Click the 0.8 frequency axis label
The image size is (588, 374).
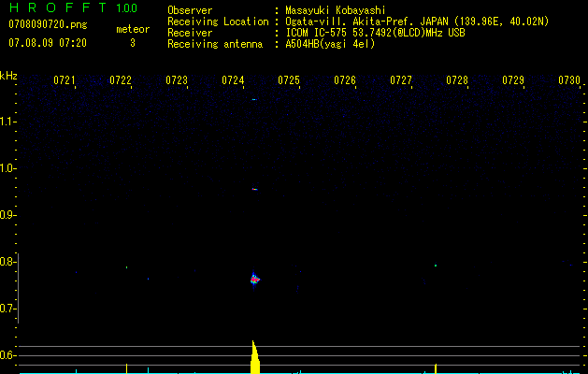click(x=7, y=262)
